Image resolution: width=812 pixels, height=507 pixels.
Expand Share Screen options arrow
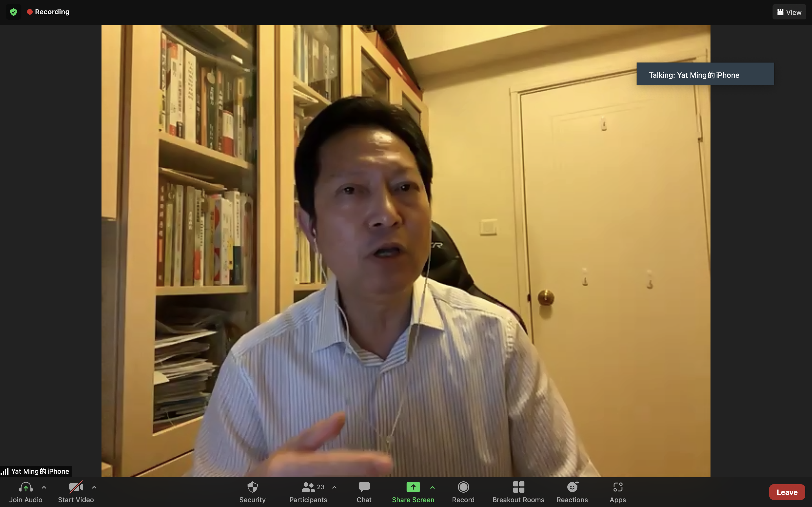point(433,488)
